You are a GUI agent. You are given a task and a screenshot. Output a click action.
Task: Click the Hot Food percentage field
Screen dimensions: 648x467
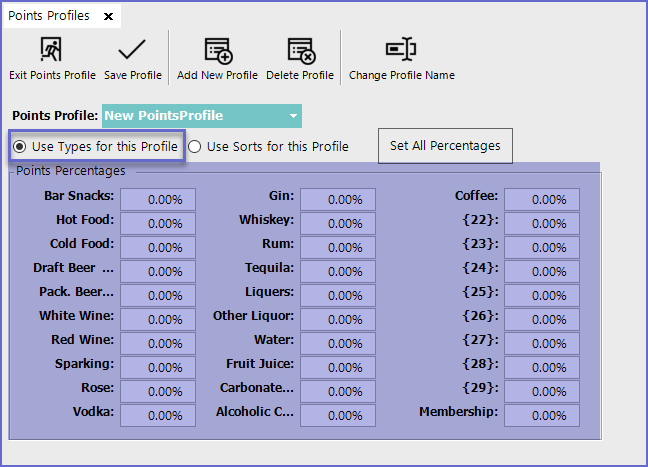[158, 223]
